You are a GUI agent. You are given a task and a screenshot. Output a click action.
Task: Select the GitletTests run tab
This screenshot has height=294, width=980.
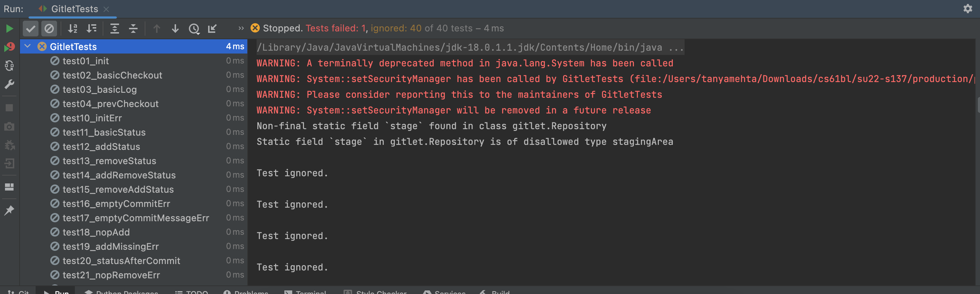74,9
